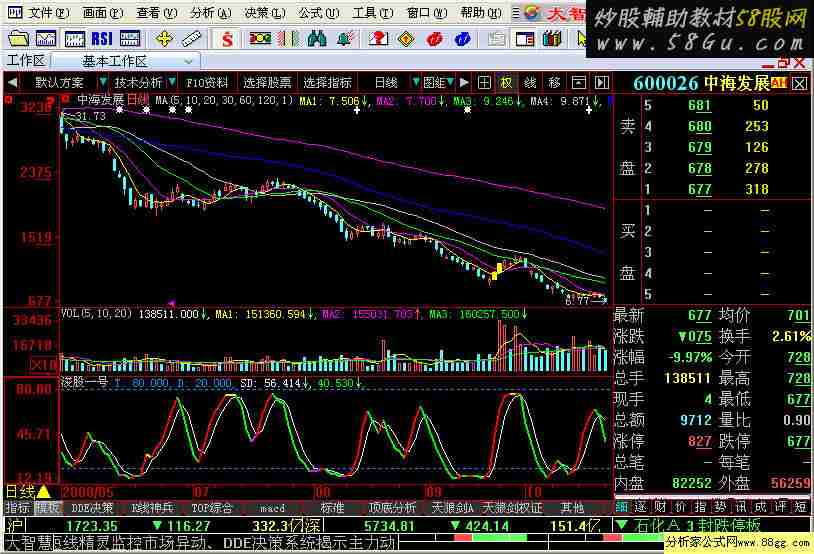Select the DDE决策 indicator tab

92,507
